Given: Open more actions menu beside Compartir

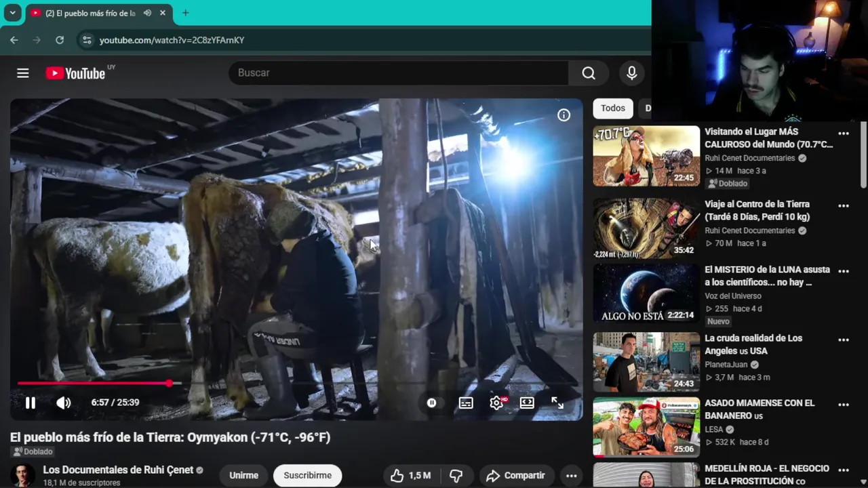Looking at the screenshot, I should point(572,476).
